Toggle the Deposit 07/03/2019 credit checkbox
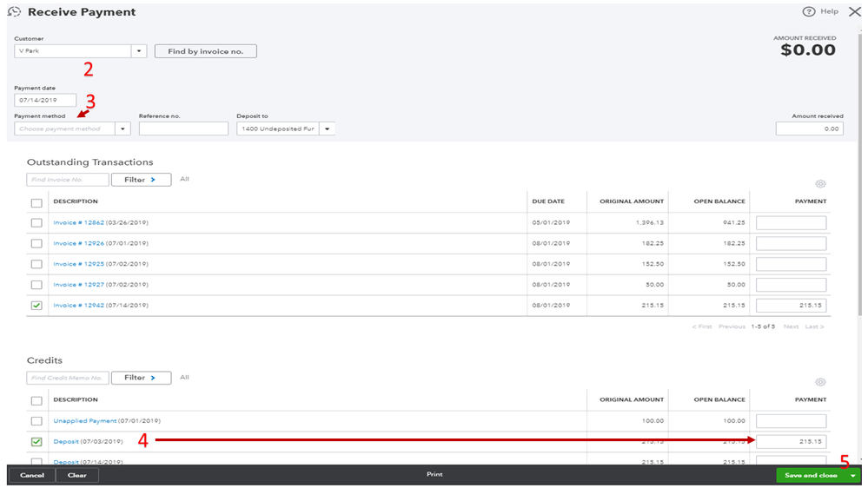 (36, 442)
